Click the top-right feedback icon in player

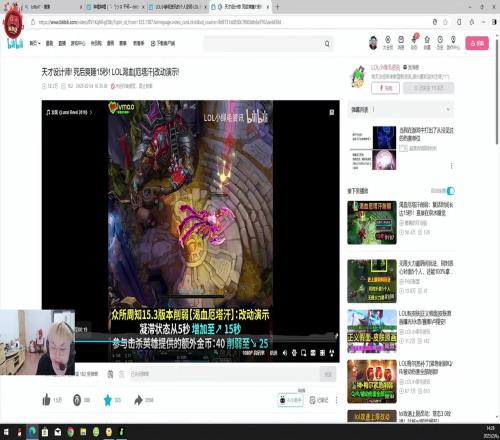(x=332, y=112)
